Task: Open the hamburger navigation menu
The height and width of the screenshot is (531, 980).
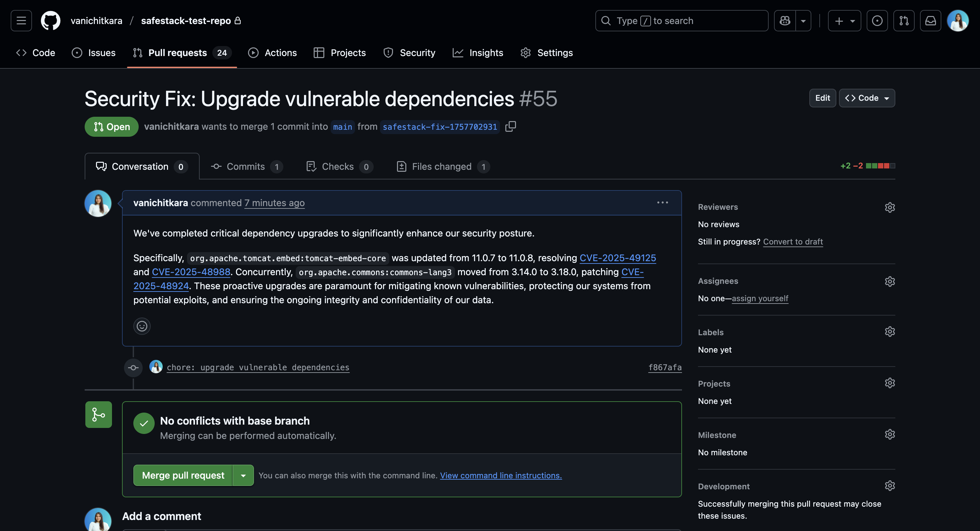Action: (x=21, y=21)
